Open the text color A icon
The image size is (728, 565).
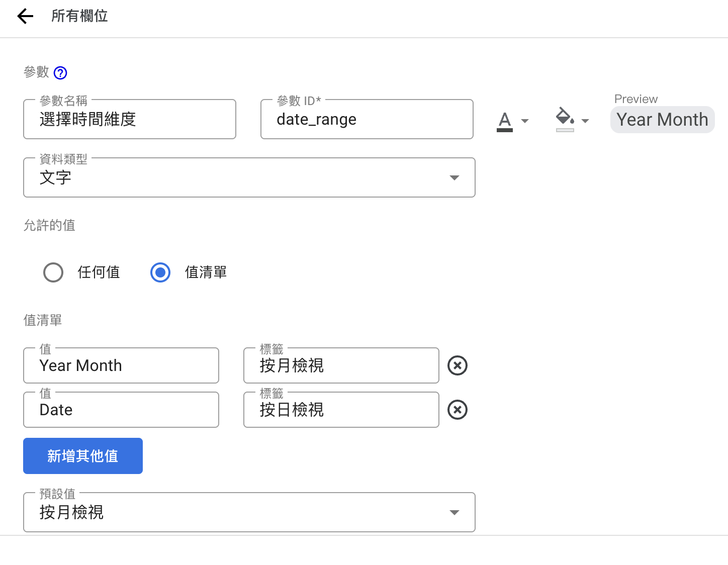[505, 121]
